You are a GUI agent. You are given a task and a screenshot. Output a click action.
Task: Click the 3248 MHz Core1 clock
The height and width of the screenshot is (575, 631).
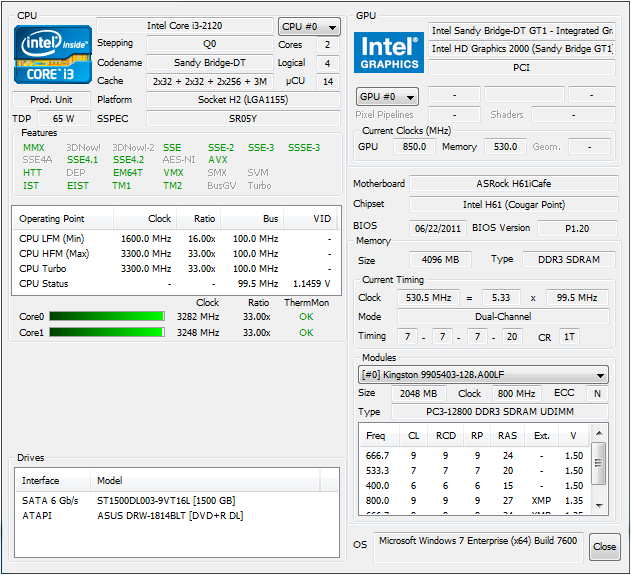click(198, 333)
